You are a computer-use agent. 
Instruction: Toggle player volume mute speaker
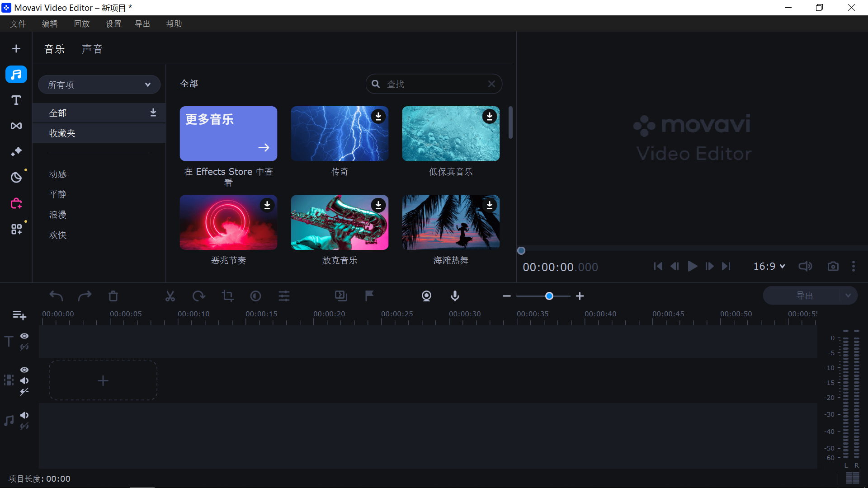point(805,267)
